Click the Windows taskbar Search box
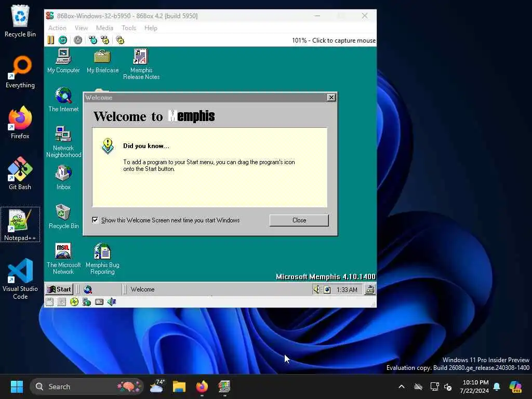This screenshot has width=532, height=399. (x=87, y=387)
